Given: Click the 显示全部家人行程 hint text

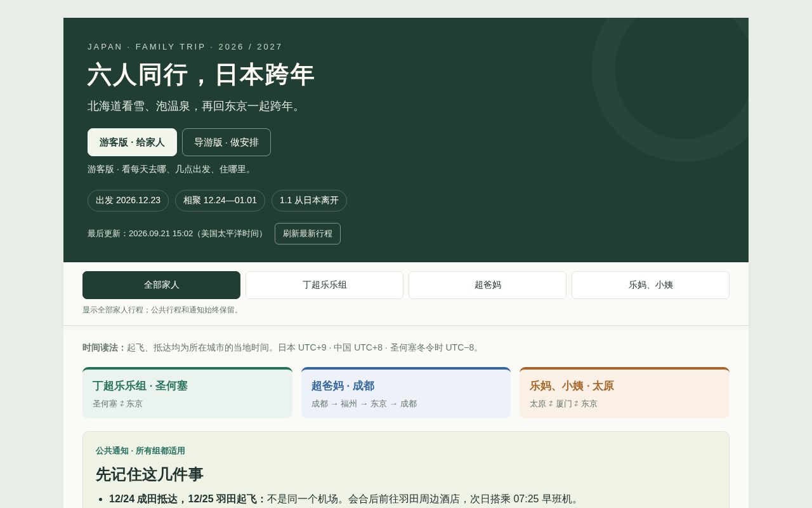Looking at the screenshot, I should click(x=162, y=310).
